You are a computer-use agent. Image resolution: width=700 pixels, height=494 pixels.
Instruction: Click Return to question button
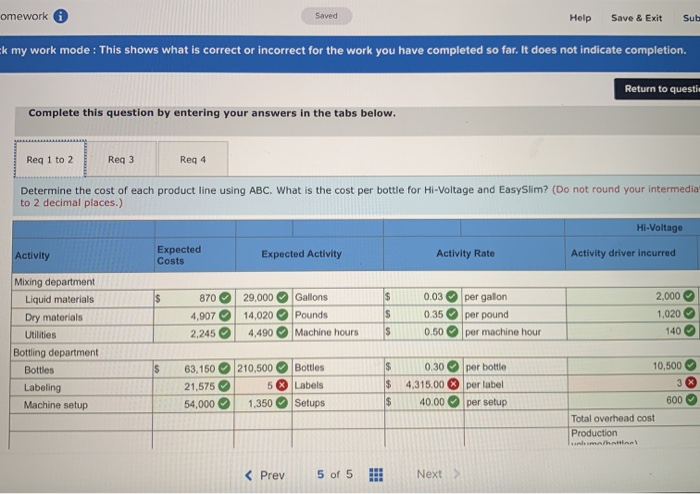pyautogui.click(x=657, y=89)
